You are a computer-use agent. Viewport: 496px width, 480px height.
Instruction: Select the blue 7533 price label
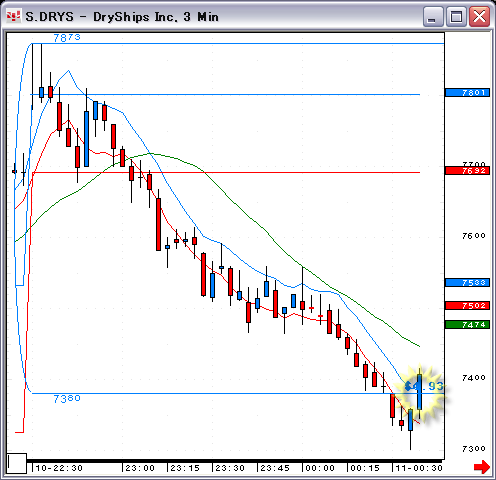pos(467,283)
